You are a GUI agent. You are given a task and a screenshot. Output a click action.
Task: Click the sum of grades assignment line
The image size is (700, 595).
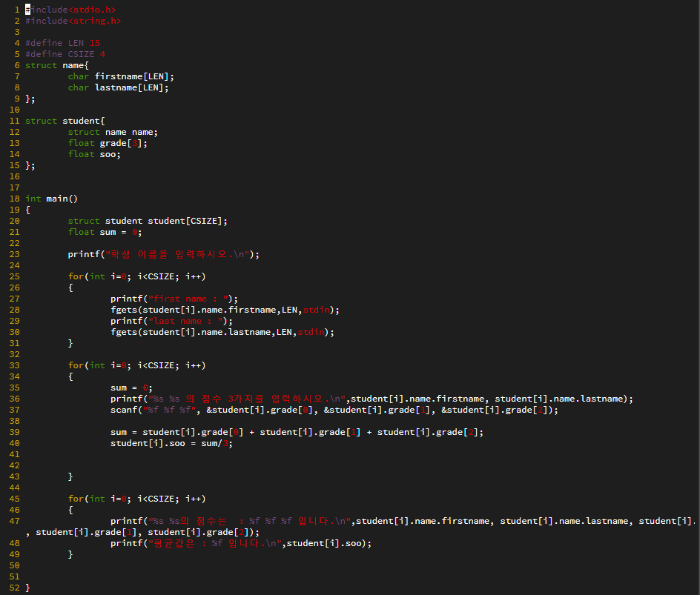(x=297, y=432)
